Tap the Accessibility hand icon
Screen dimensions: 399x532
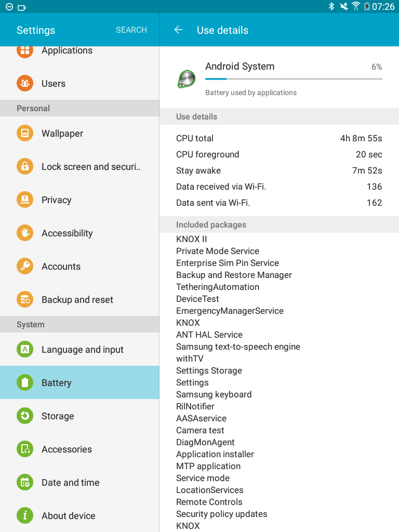(x=25, y=233)
